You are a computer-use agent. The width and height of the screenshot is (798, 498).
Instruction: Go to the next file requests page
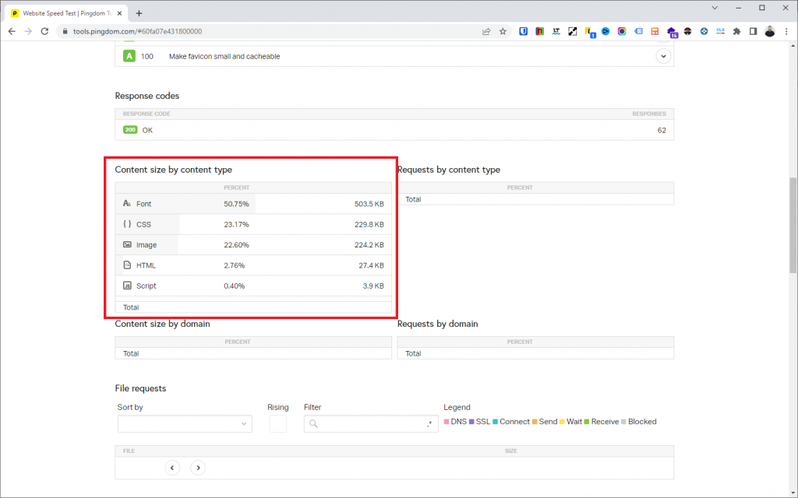coord(198,467)
